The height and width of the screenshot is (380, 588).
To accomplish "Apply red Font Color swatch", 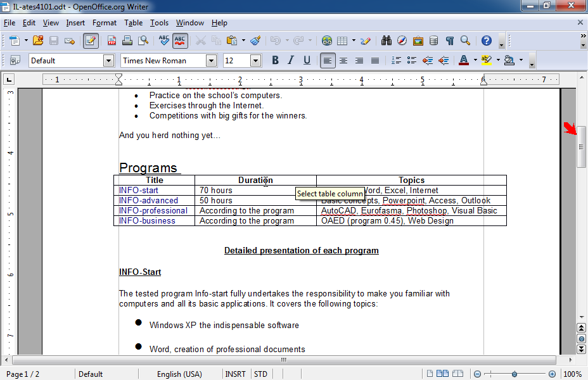I will coord(464,60).
